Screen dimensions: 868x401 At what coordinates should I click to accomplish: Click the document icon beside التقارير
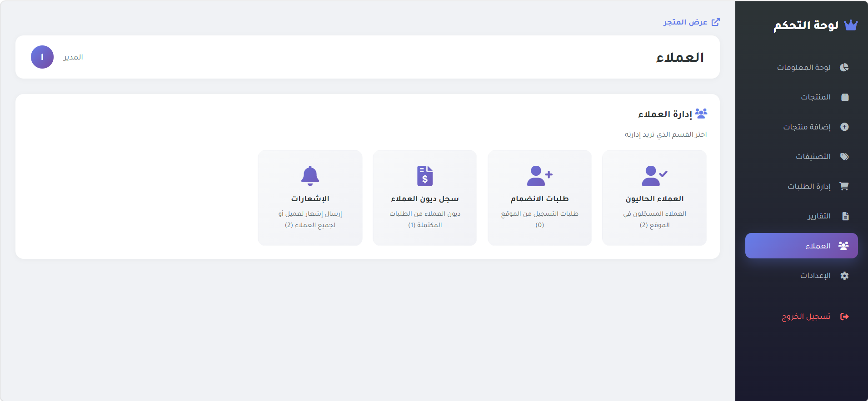(845, 216)
